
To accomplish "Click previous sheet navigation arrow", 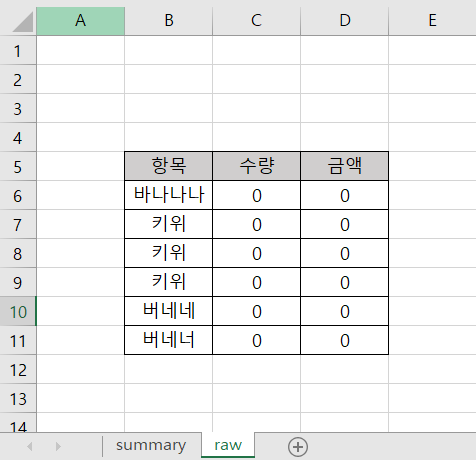I will pyautogui.click(x=30, y=446).
